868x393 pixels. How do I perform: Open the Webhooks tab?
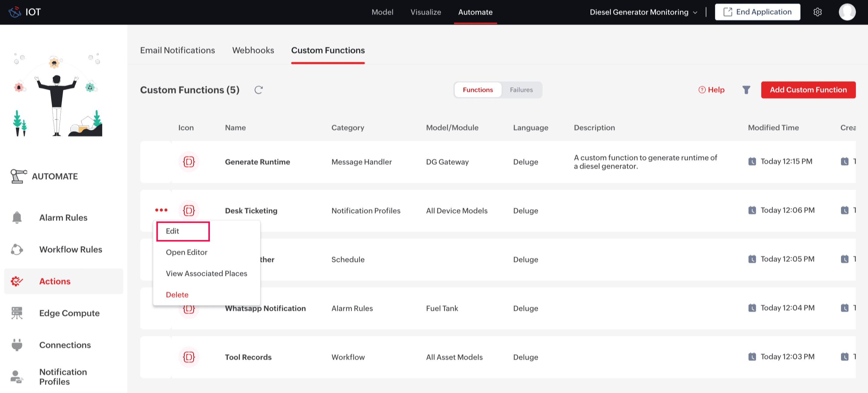[253, 50]
